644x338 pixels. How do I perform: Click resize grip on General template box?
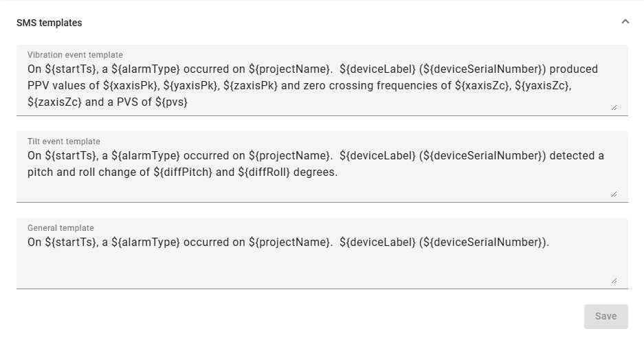click(x=614, y=280)
